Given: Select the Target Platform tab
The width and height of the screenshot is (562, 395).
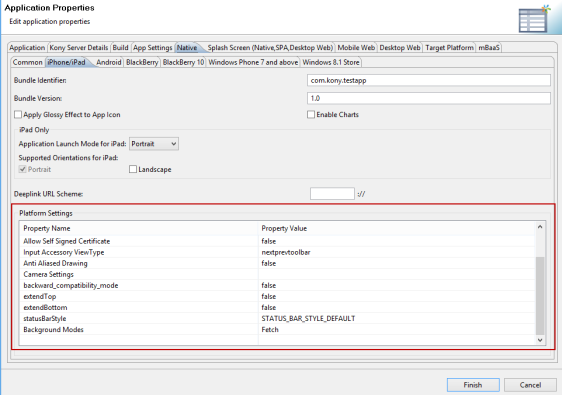Looking at the screenshot, I should (x=449, y=48).
